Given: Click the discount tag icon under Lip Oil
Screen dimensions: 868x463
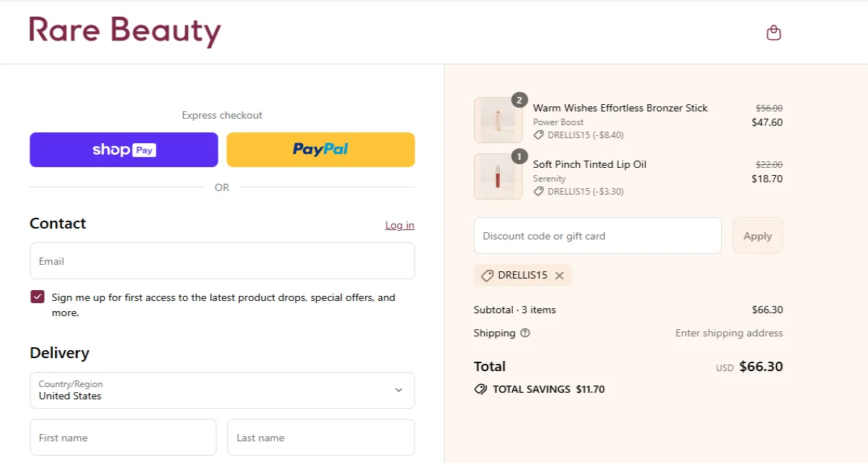Looking at the screenshot, I should tap(538, 191).
